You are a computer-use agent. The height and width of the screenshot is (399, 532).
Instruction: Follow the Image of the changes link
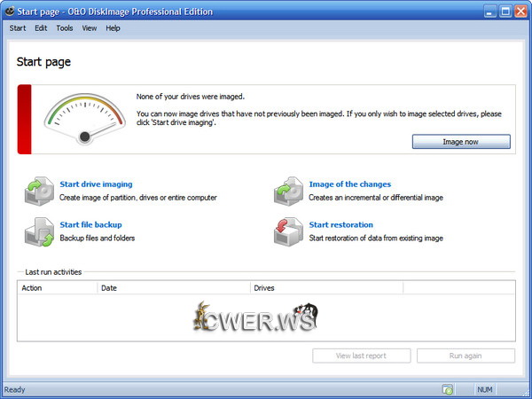click(349, 184)
